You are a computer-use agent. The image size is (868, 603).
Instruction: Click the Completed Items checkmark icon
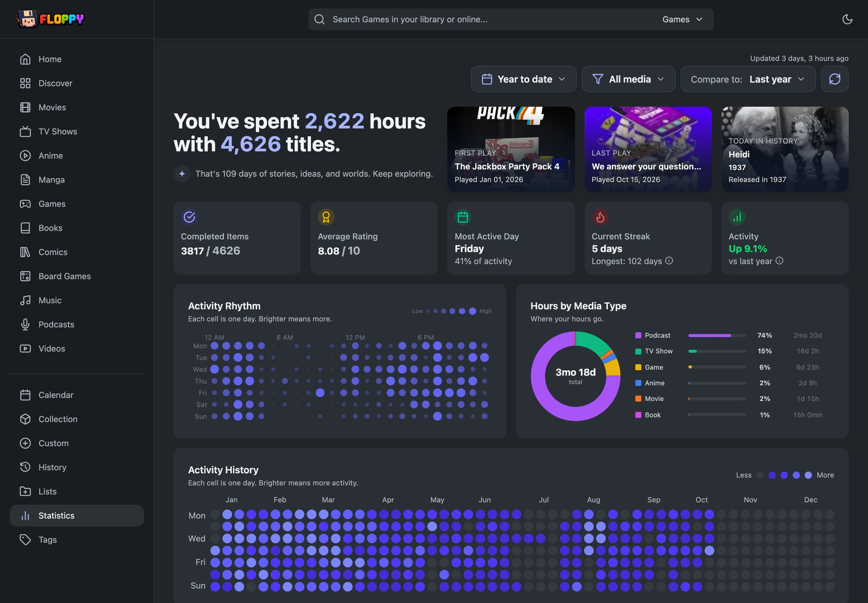tap(189, 217)
